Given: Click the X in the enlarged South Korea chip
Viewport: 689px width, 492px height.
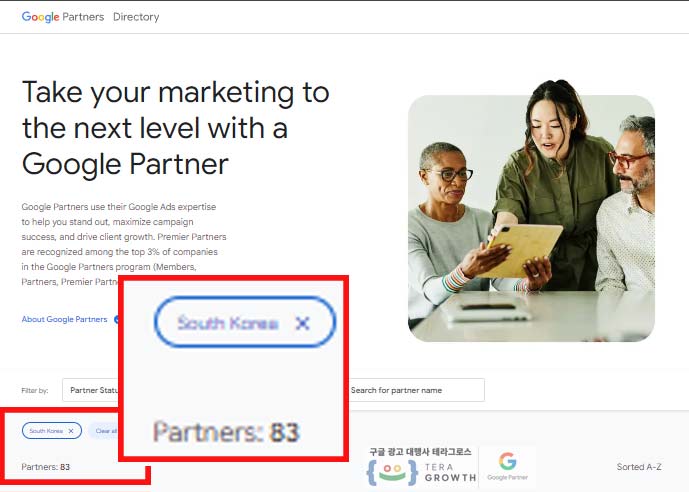Looking at the screenshot, I should pyautogui.click(x=302, y=324).
